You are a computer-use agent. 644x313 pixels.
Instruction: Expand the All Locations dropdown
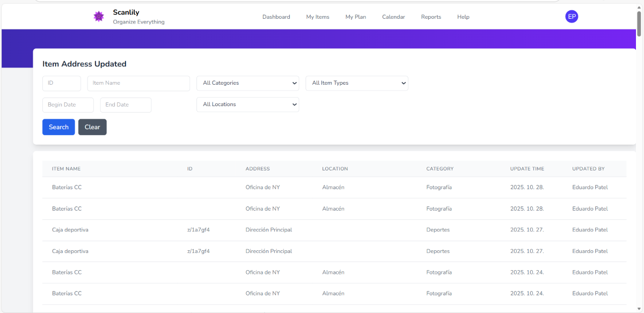tap(247, 105)
